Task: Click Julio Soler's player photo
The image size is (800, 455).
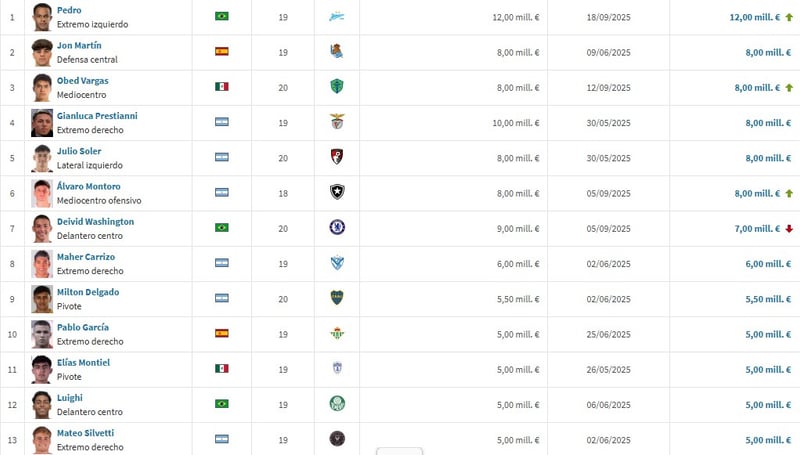Action: (41, 158)
